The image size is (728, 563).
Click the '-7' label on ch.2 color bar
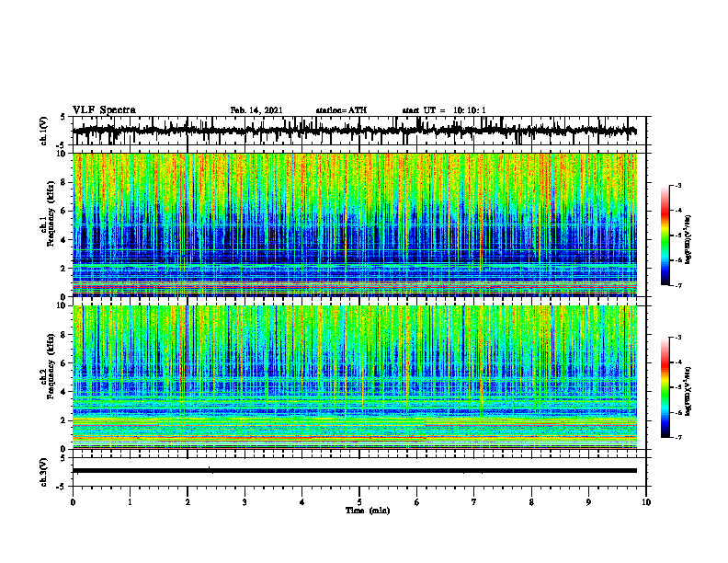coord(677,437)
